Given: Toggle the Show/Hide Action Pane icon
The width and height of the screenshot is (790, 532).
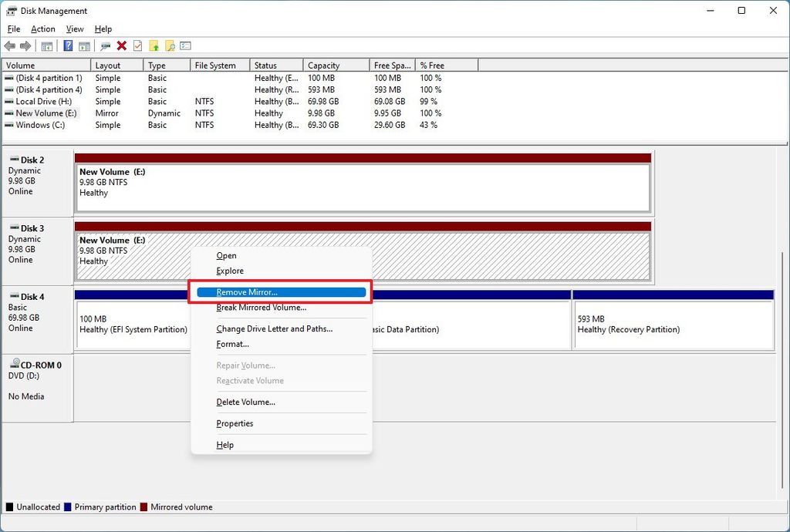Looking at the screenshot, I should click(83, 45).
